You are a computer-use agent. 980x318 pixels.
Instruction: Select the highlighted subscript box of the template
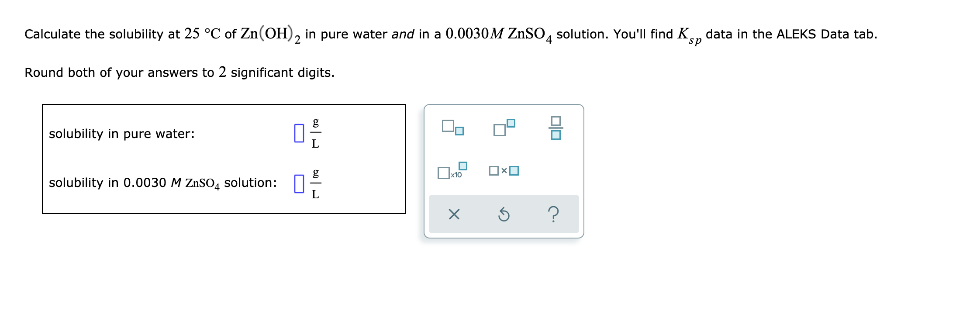pyautogui.click(x=460, y=131)
